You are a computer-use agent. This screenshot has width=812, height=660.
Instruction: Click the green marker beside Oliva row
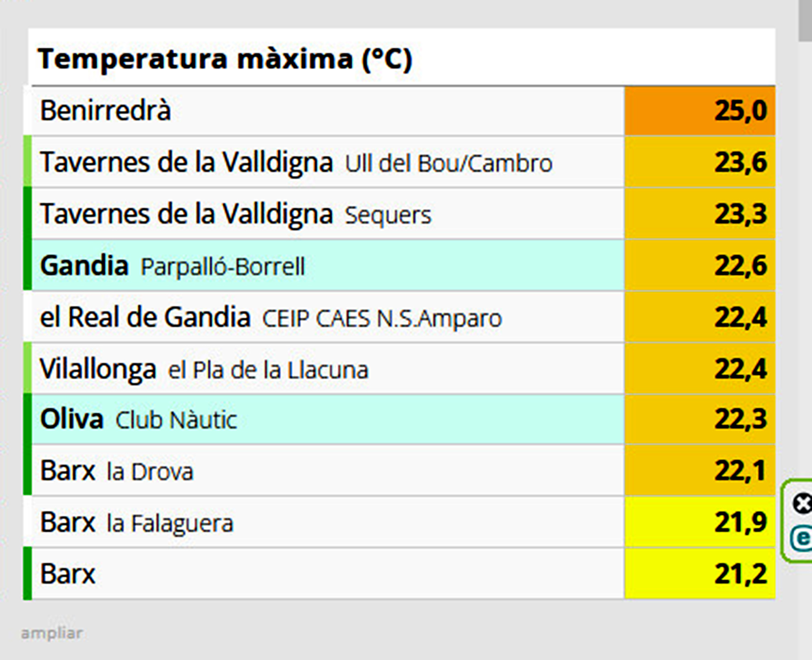click(x=27, y=420)
